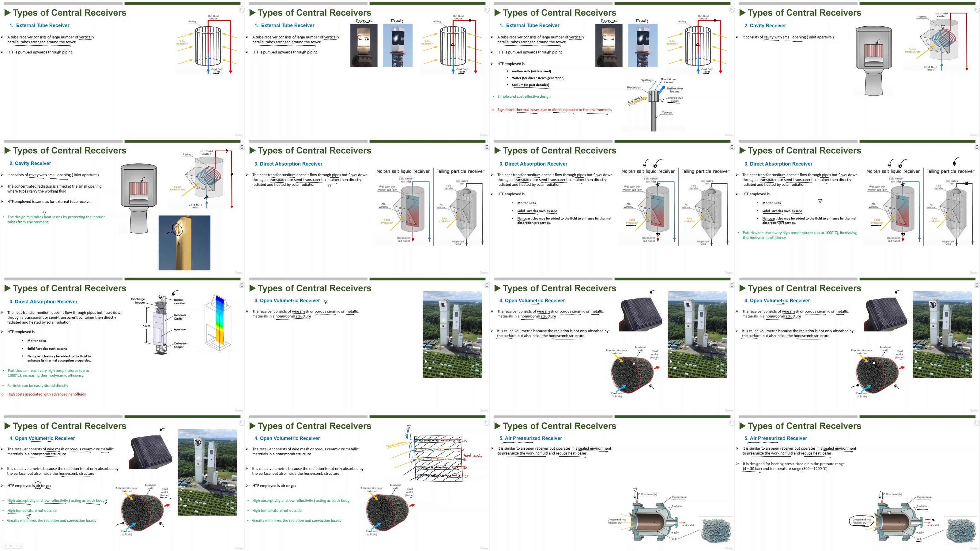Click 'Reflective losses' label in losses diagram

coord(674,90)
